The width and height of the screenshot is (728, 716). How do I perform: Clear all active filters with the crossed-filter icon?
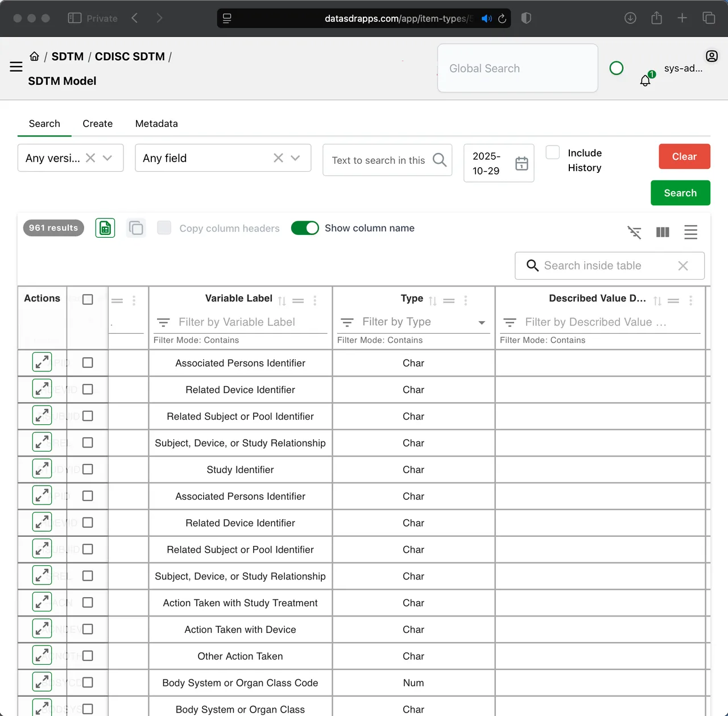pos(634,232)
